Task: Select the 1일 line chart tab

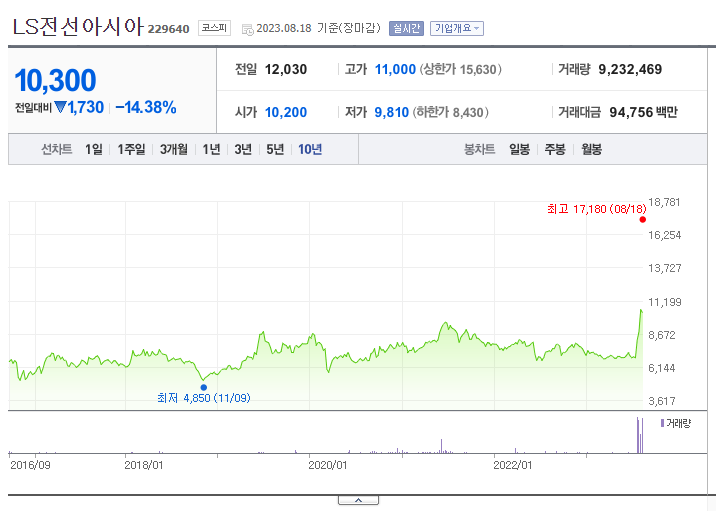Action: pos(94,149)
